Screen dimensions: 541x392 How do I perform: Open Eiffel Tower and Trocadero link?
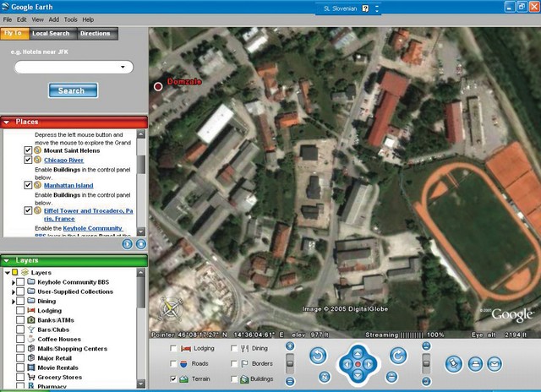pos(88,215)
